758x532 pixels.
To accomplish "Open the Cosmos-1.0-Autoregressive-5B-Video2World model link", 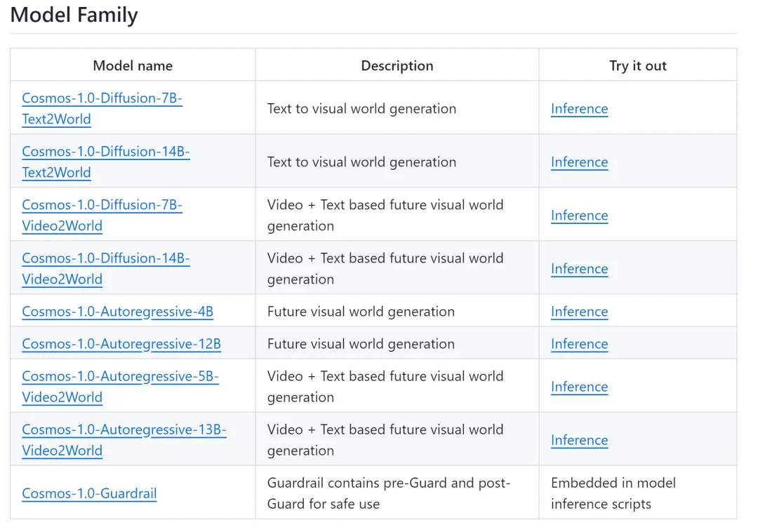I will (x=120, y=377).
